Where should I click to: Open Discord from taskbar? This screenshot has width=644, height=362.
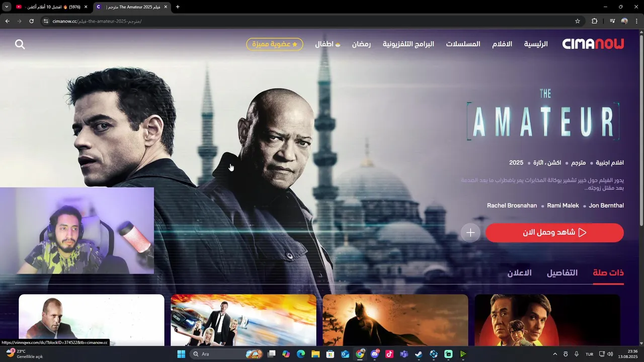375,354
